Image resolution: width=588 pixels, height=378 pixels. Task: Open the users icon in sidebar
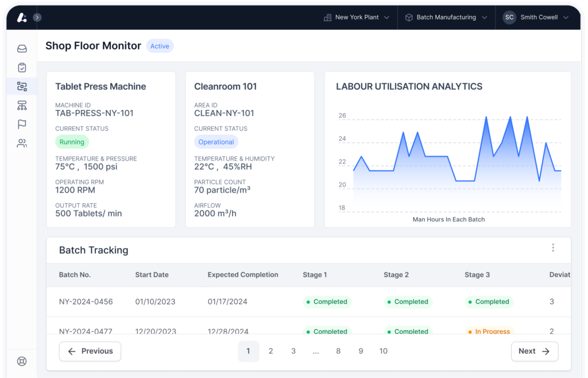point(22,143)
